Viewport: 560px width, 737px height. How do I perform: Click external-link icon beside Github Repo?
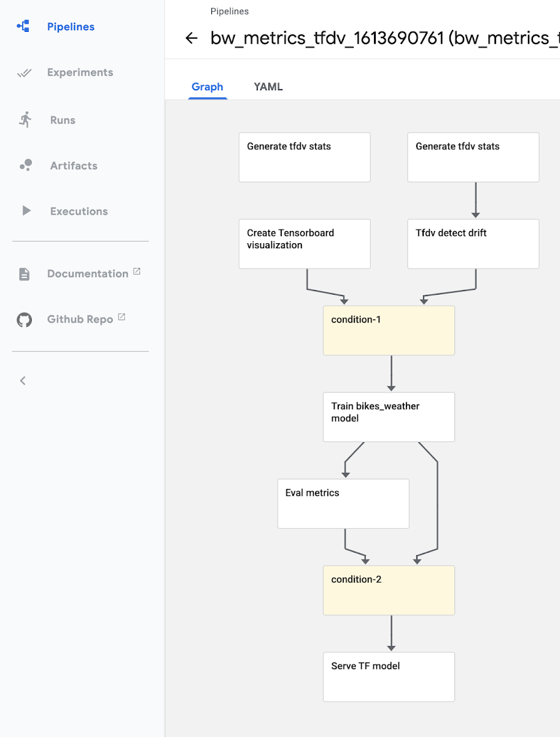click(x=122, y=317)
